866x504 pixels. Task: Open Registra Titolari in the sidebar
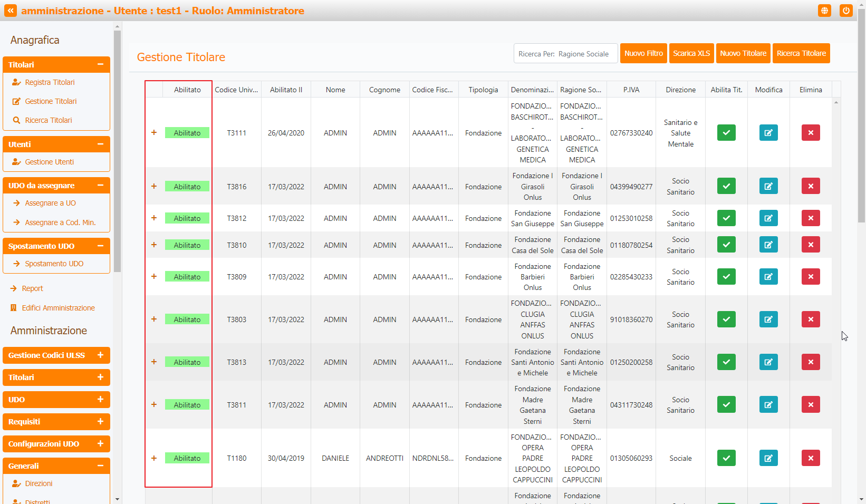(x=50, y=82)
